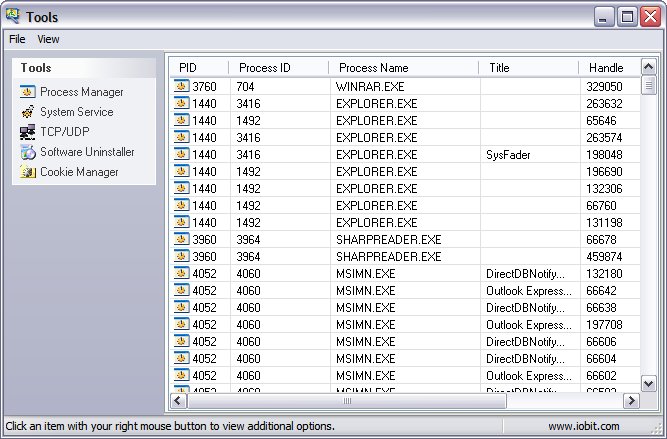This screenshot has height=439, width=667.
Task: Click the vertical scrollbar up arrow
Action: [648, 67]
